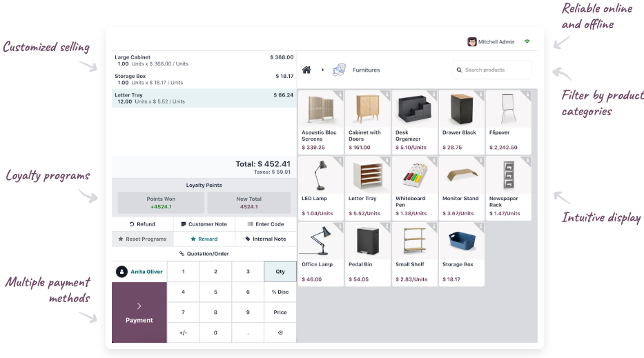Open the Quotation/Order option
The image size is (644, 358).
204,254
